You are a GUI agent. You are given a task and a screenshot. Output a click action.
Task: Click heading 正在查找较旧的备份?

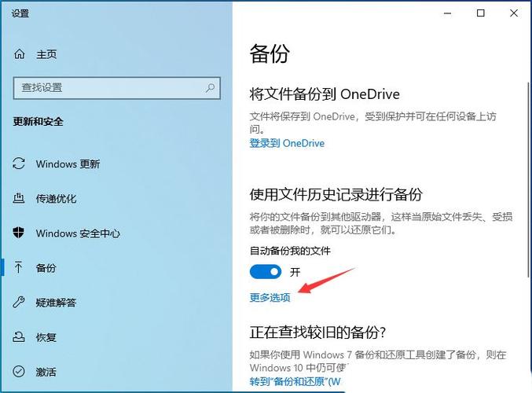pyautogui.click(x=318, y=332)
